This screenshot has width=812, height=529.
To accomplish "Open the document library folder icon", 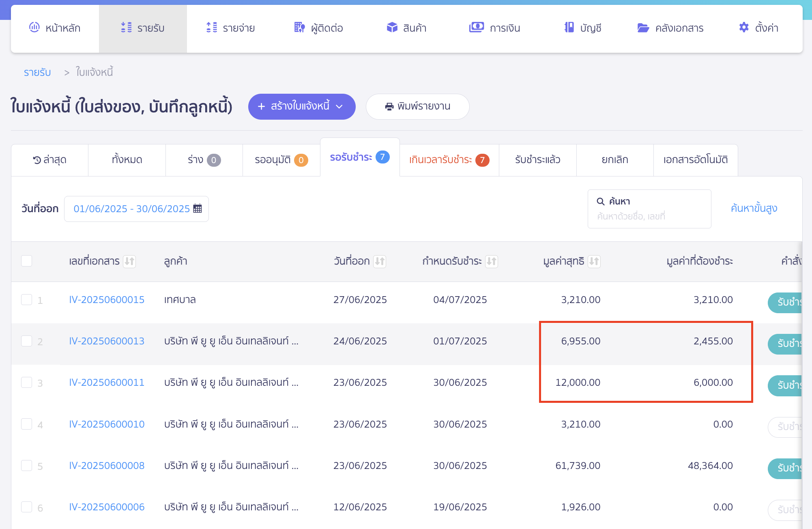I will (643, 28).
